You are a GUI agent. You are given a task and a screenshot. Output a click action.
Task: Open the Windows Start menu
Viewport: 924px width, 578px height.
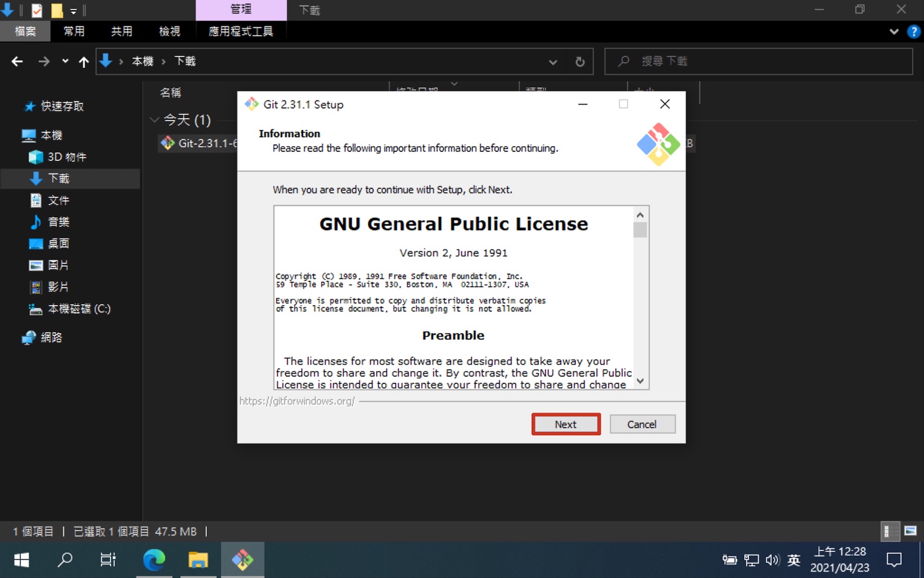22,560
